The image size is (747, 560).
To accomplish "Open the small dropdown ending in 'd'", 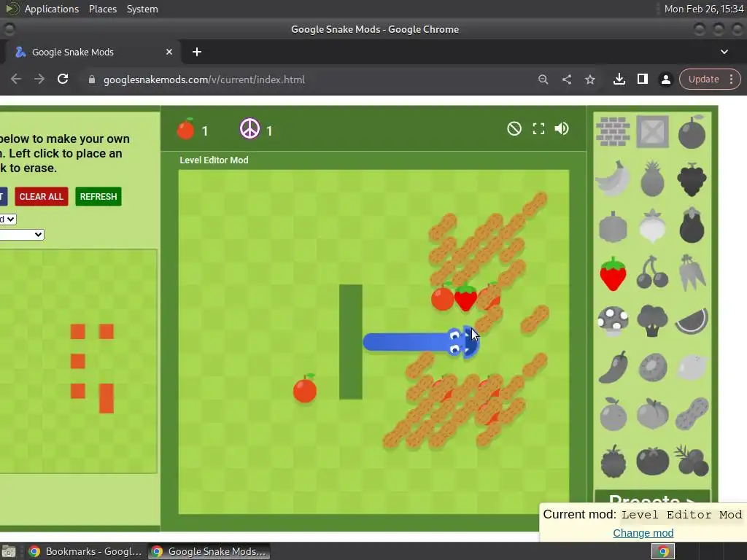I will point(7,219).
